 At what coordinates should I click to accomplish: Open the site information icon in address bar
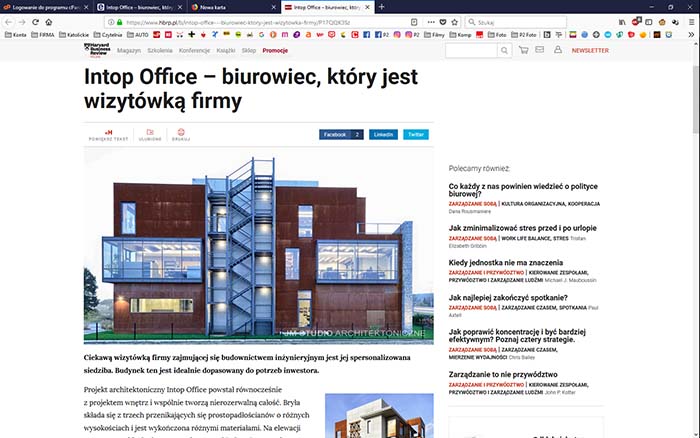pyautogui.click(x=111, y=22)
